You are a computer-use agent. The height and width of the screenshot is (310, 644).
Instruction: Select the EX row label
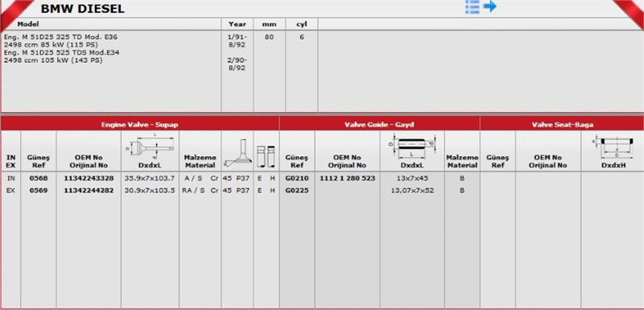(x=10, y=191)
